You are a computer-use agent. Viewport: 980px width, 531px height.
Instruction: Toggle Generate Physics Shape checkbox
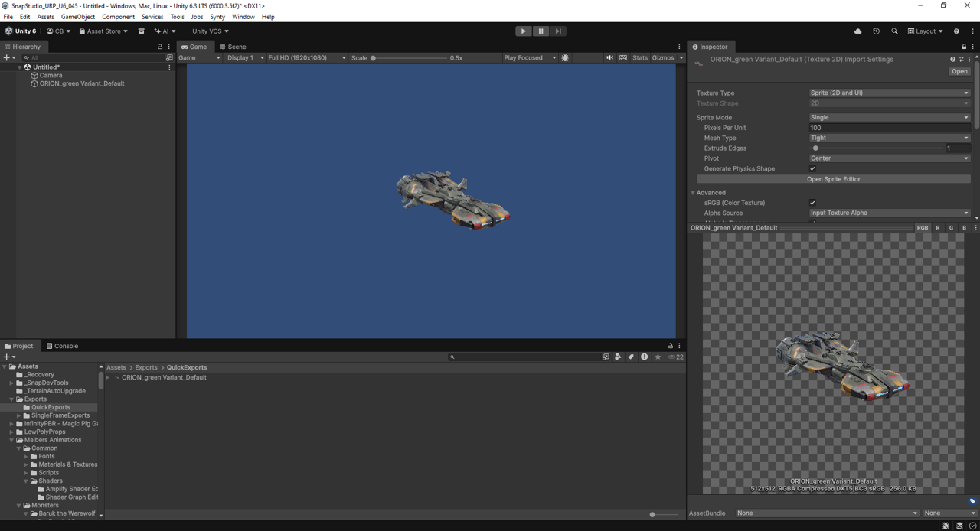click(x=812, y=168)
